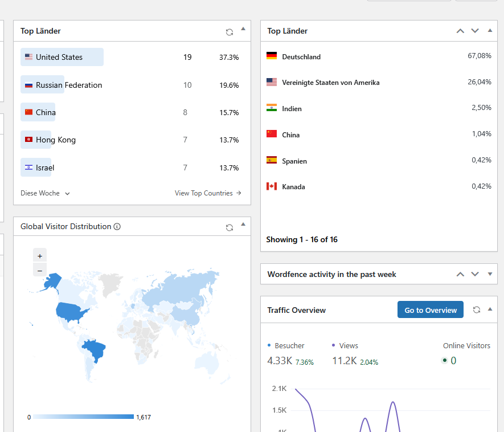Collapse the right Top Länder widget

(x=490, y=31)
